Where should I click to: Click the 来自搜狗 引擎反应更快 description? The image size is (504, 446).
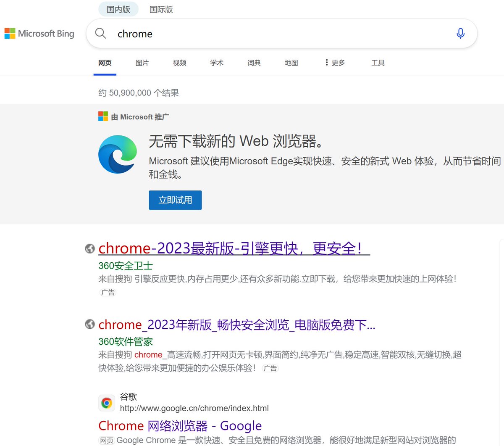(277, 279)
